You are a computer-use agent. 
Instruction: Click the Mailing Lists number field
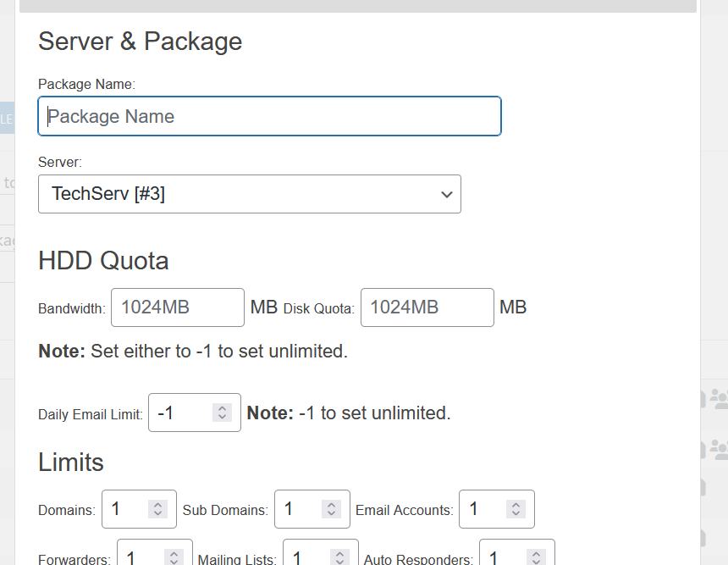point(306,557)
